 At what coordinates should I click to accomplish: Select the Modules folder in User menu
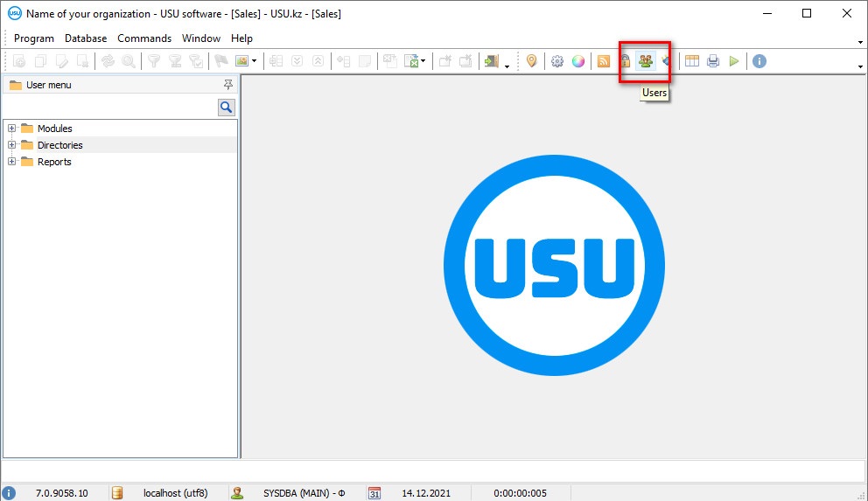[x=55, y=129]
